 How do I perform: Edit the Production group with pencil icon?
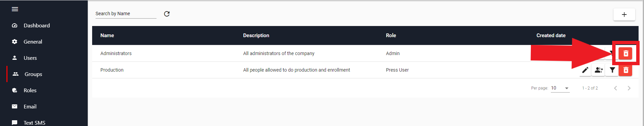(585, 70)
